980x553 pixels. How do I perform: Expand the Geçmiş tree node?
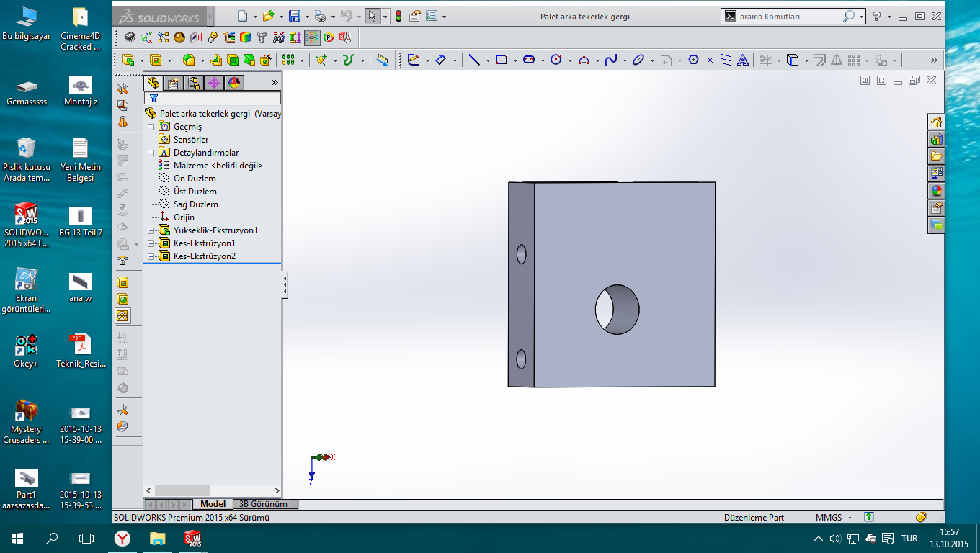pyautogui.click(x=151, y=127)
